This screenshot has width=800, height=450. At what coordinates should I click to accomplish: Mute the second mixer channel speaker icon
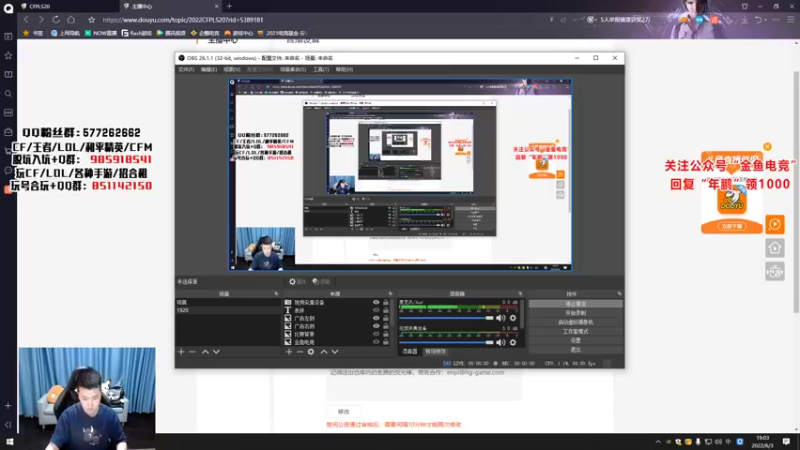(501, 342)
